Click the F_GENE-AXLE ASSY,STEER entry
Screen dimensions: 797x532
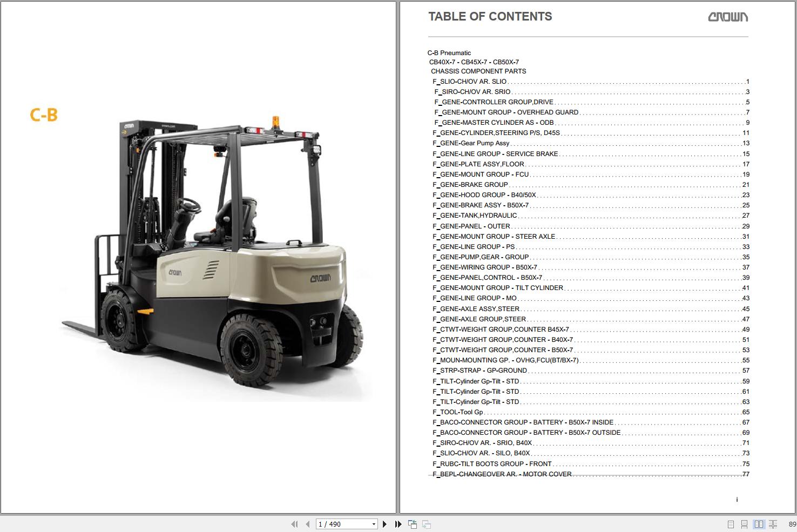[x=591, y=309]
